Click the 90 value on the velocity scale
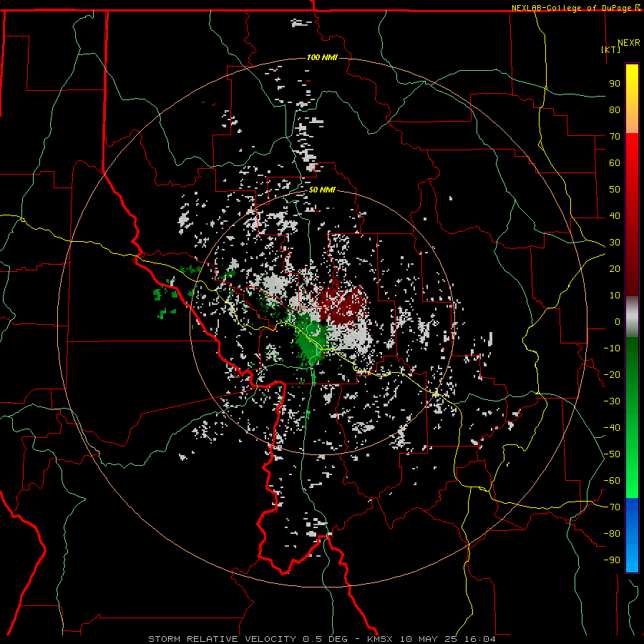 pos(615,84)
